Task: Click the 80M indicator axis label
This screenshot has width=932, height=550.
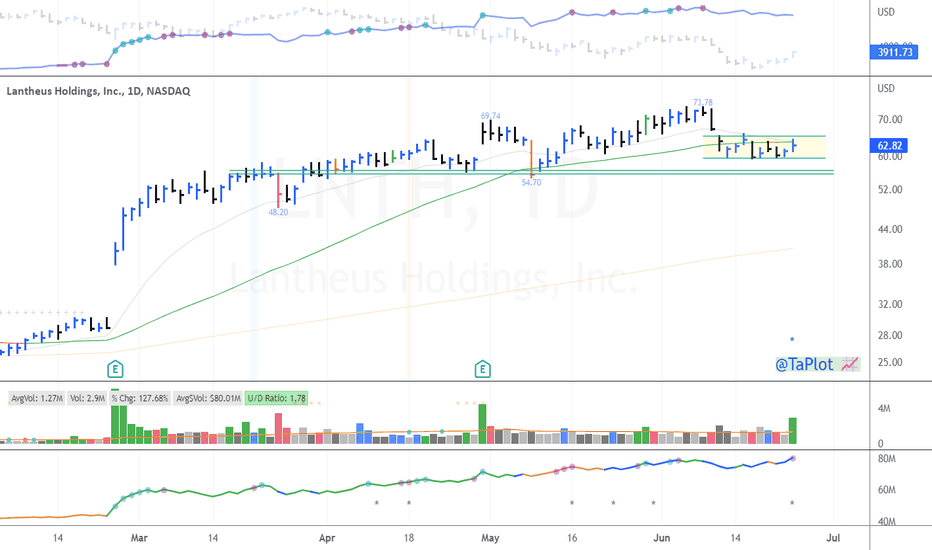Action: coord(887,459)
